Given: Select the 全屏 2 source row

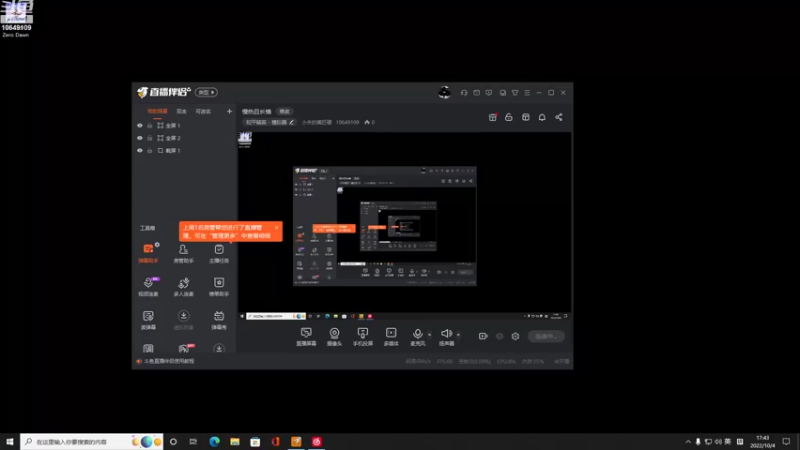Looking at the screenshot, I should coord(184,138).
